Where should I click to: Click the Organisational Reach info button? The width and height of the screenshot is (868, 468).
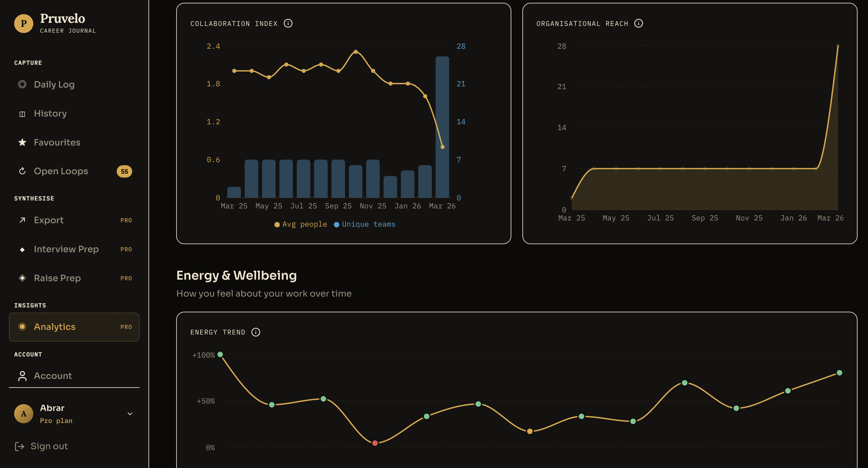click(639, 23)
